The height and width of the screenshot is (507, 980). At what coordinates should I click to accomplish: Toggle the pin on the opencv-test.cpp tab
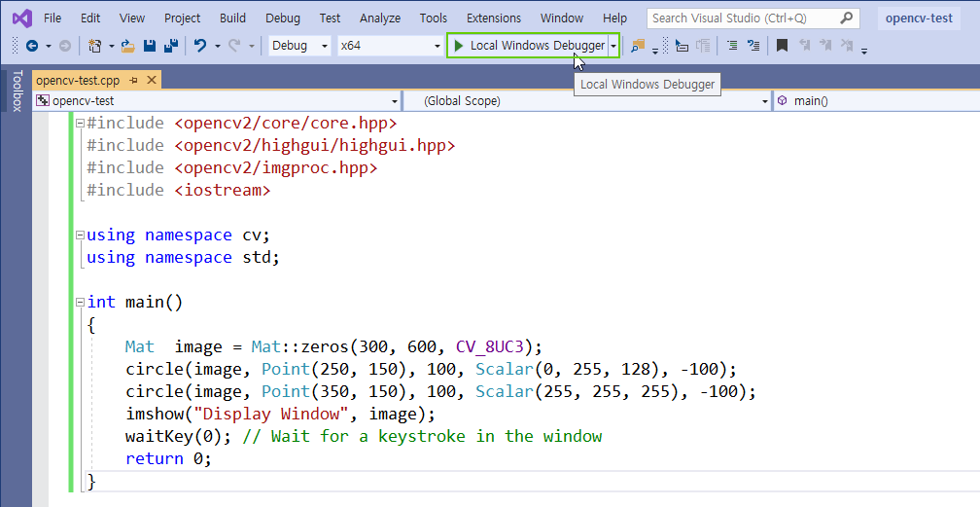pos(133,80)
